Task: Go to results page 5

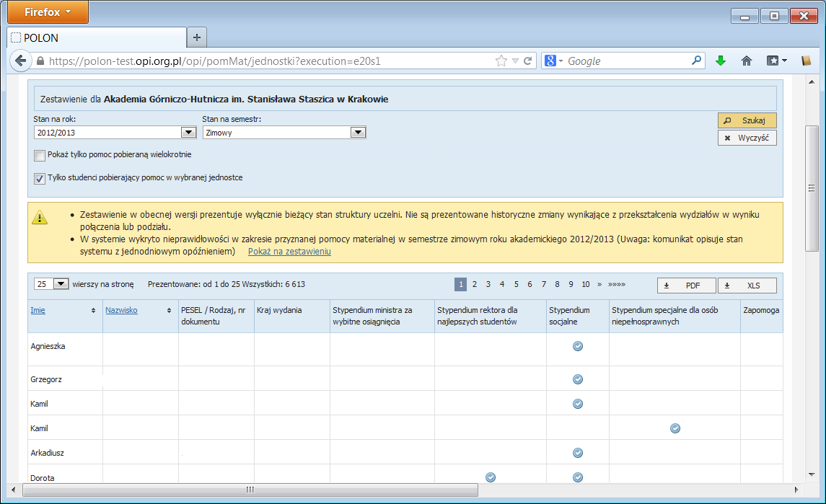Action: click(517, 284)
